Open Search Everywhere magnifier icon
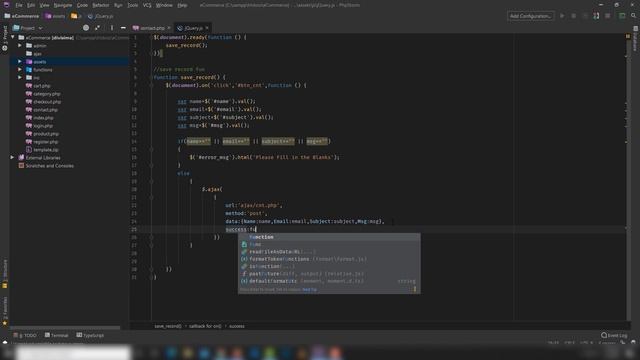640x360 pixels. (633, 16)
